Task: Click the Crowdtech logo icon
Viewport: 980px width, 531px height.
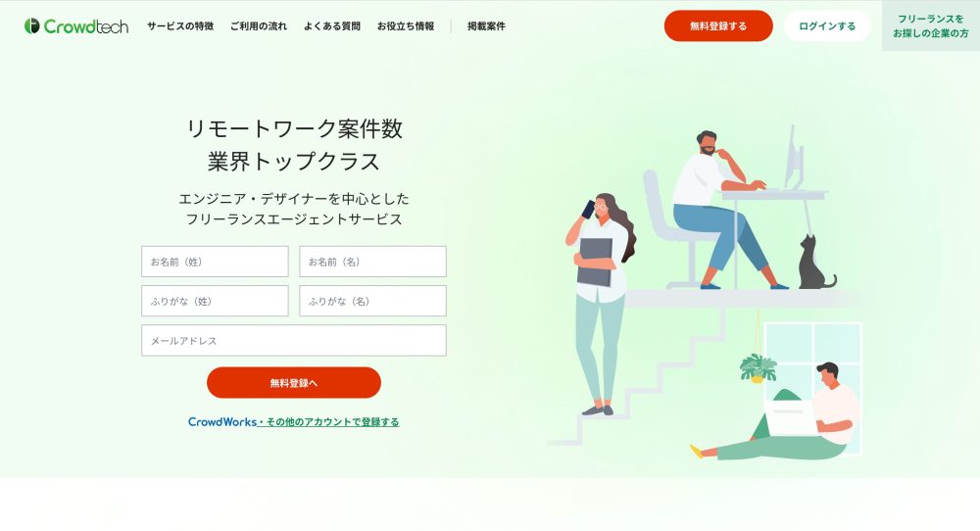Action: 32,25
